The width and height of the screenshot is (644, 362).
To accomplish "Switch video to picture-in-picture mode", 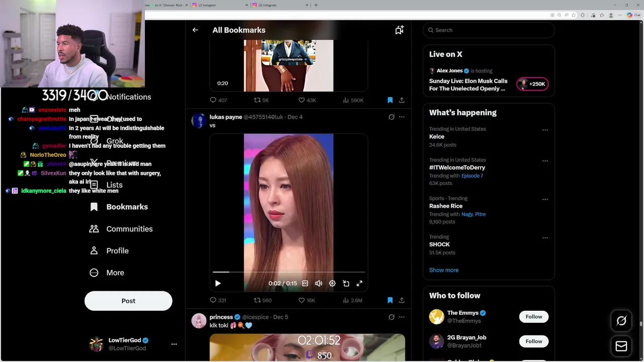I will pos(346,284).
